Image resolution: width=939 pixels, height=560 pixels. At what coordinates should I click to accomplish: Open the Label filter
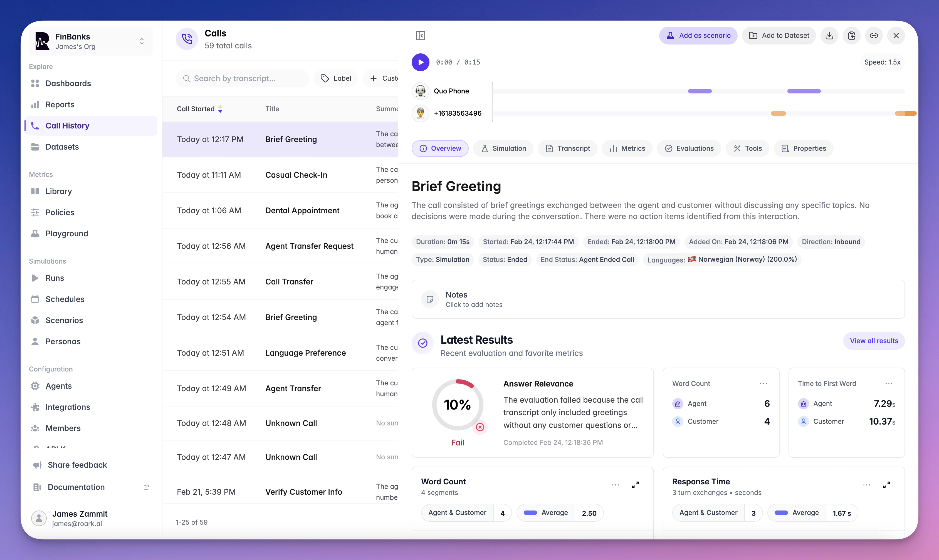click(x=336, y=78)
